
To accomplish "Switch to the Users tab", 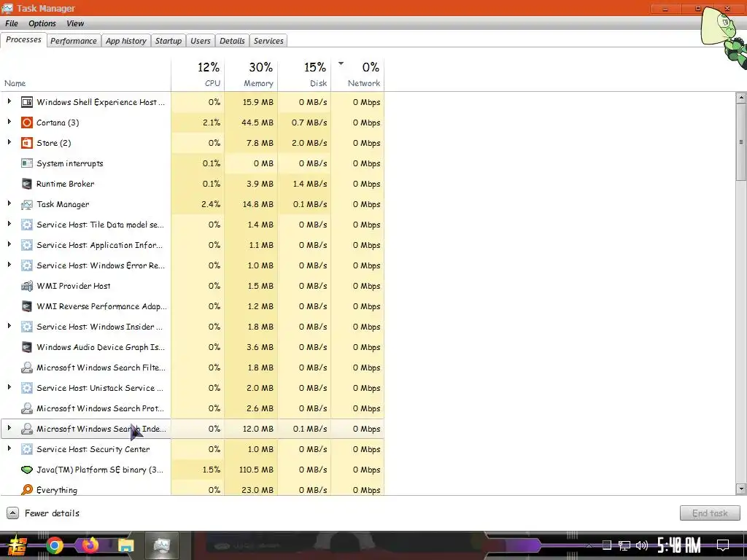I will (200, 41).
